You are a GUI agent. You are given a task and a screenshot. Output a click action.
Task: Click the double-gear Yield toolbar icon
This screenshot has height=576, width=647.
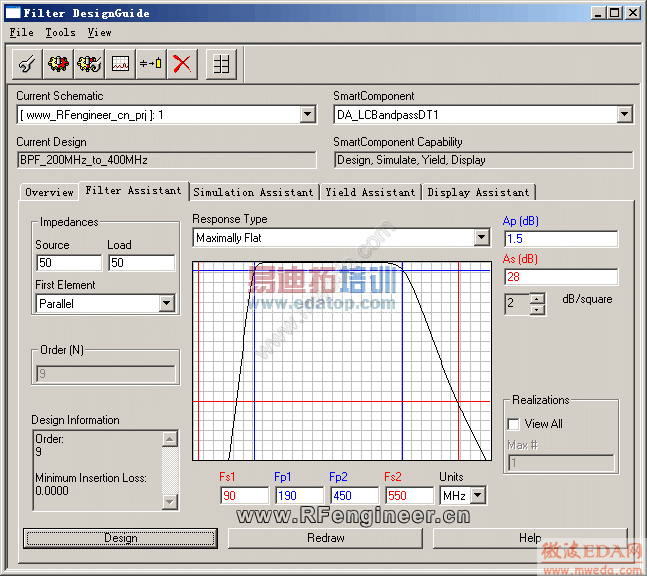89,64
